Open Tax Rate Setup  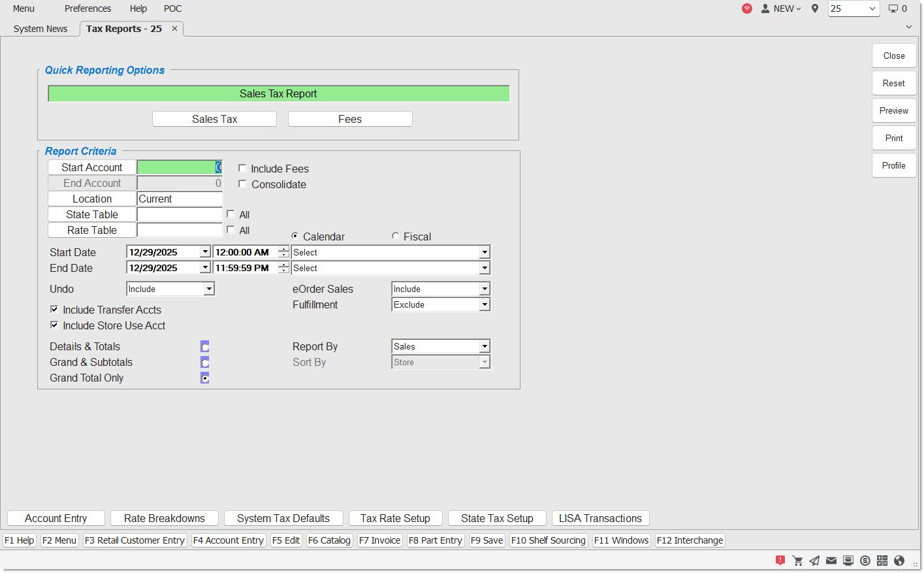[x=395, y=518]
